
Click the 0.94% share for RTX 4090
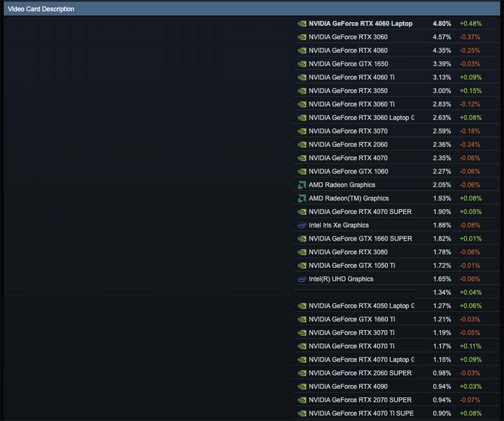click(442, 387)
